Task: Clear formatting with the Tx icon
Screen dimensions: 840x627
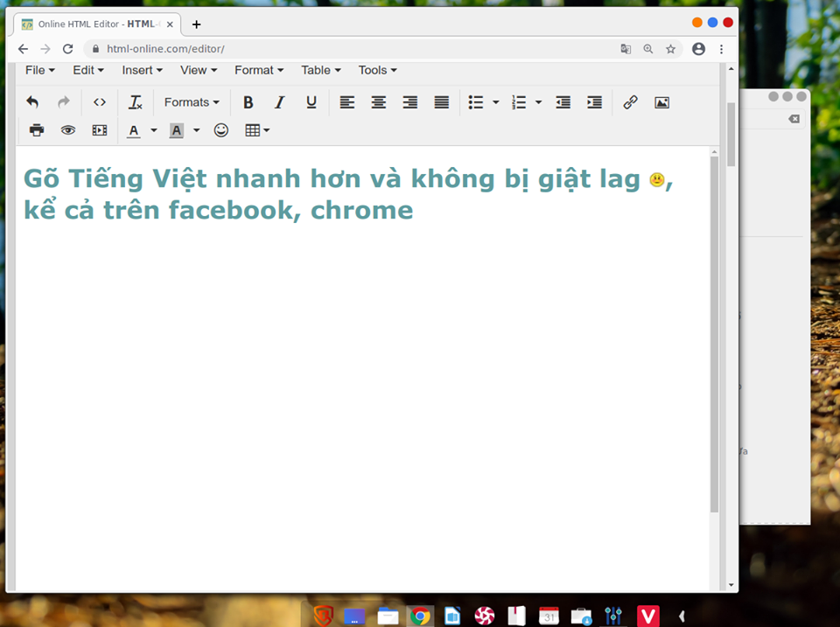Action: coord(135,101)
